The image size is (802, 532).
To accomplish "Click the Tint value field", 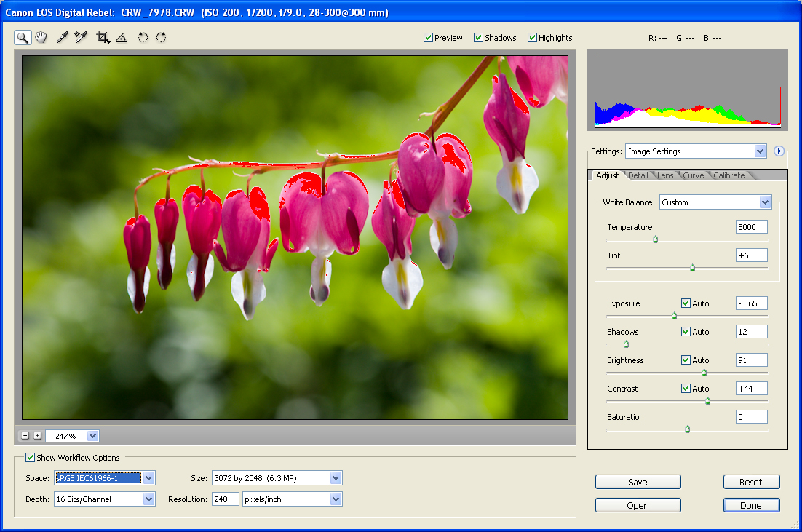I will click(751, 255).
